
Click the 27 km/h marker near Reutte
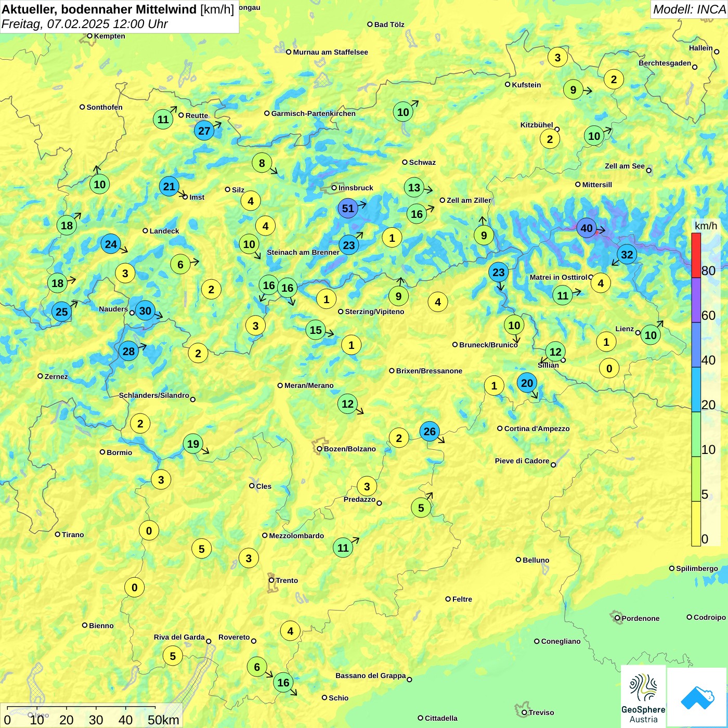click(x=204, y=131)
